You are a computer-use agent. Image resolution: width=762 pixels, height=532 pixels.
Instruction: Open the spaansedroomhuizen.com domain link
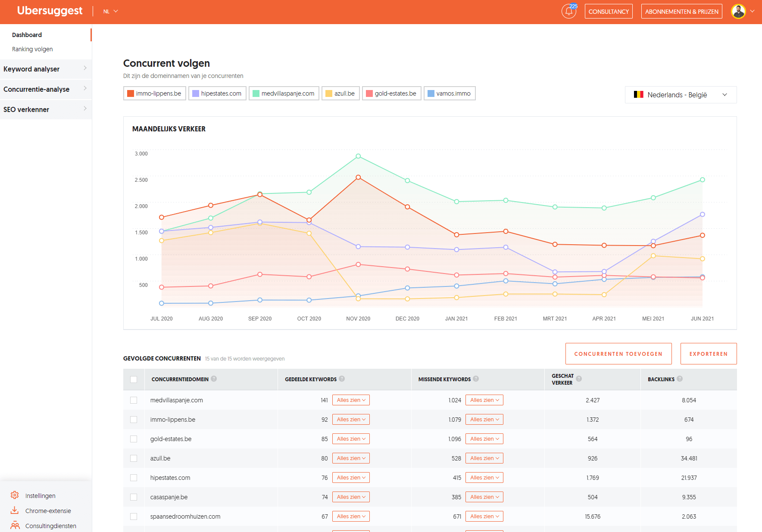pos(185,516)
